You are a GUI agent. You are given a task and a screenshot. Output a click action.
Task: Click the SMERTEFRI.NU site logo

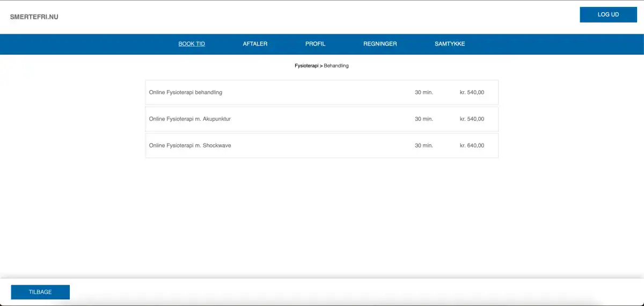click(x=34, y=17)
